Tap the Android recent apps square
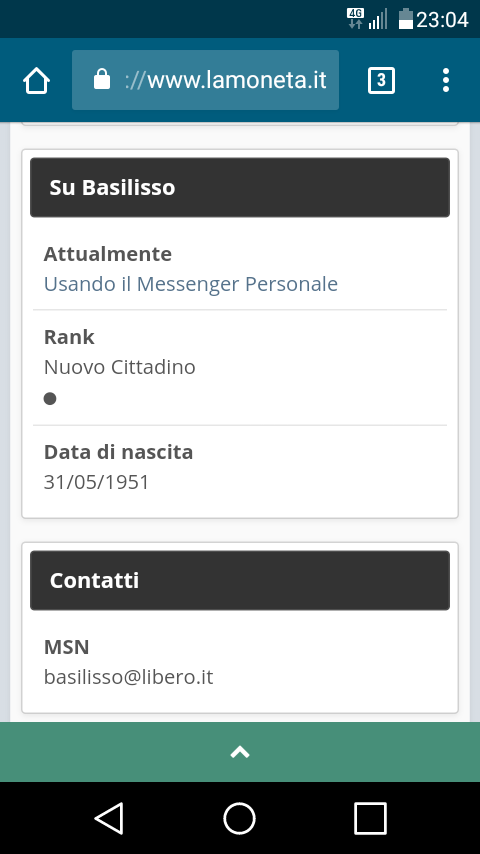The image size is (480, 854). click(x=370, y=818)
